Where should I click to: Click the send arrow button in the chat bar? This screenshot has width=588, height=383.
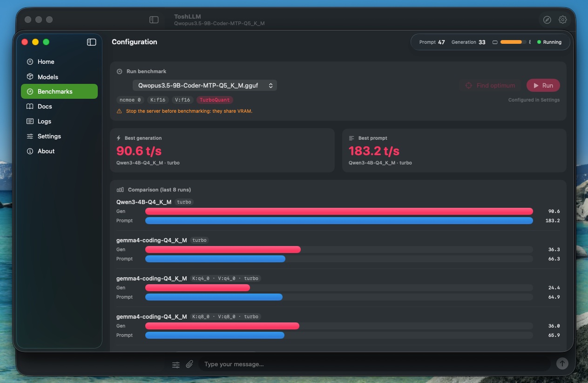pos(562,363)
